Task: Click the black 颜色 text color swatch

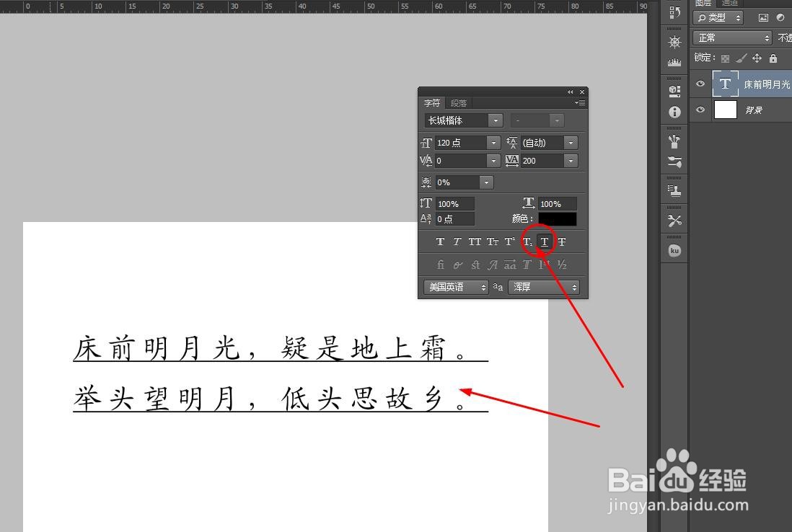Action: tap(556, 218)
